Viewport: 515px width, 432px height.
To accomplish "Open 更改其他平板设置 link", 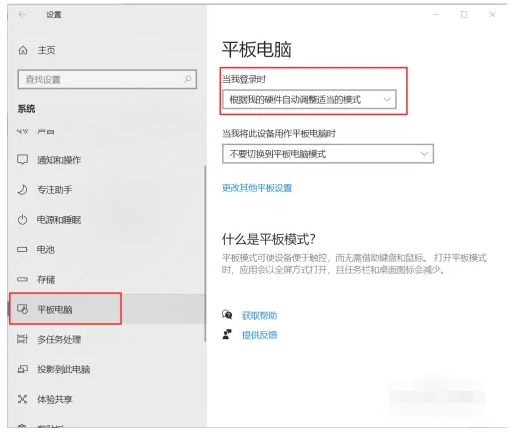I will coord(257,188).
